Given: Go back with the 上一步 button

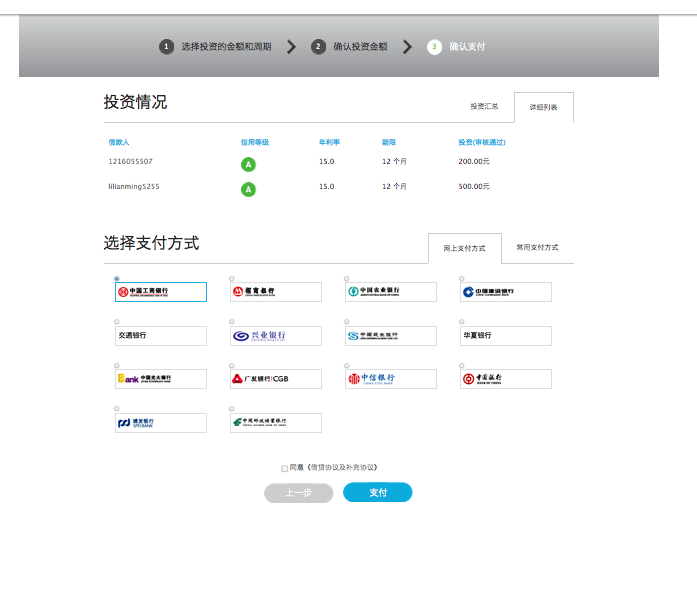Looking at the screenshot, I should [298, 492].
